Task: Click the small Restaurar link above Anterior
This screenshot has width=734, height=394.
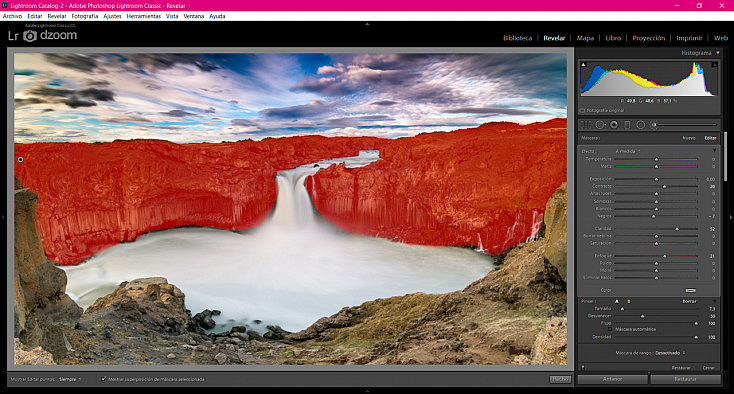Action: click(681, 368)
